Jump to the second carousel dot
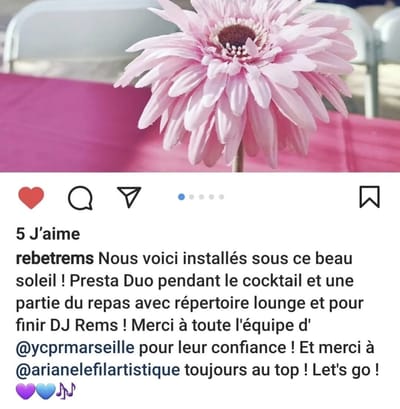 (191, 197)
